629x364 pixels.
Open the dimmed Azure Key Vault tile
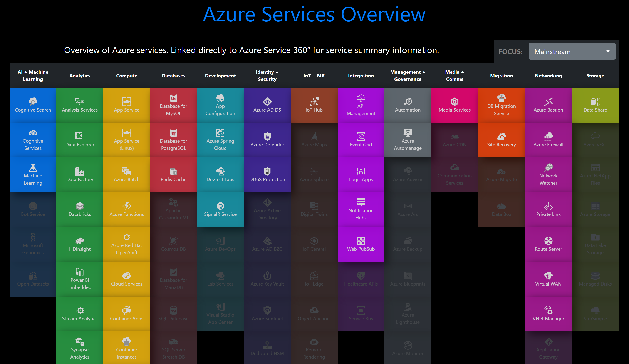pyautogui.click(x=267, y=279)
